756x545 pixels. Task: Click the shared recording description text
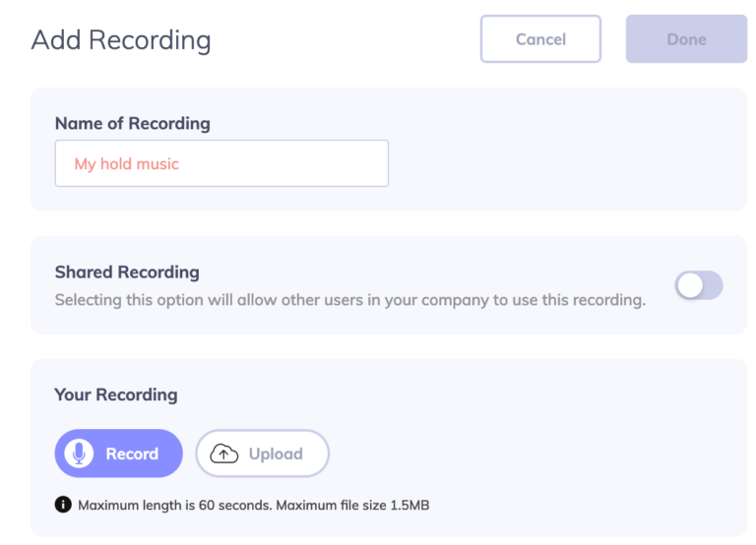350,300
